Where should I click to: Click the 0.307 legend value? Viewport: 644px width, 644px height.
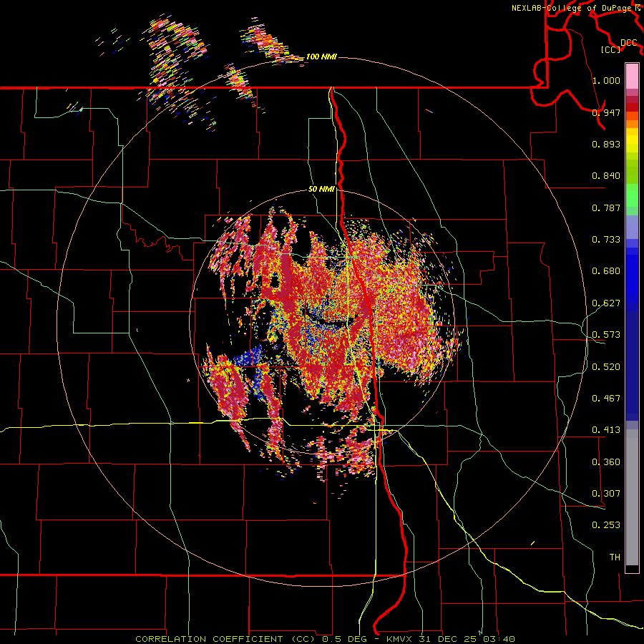(606, 493)
